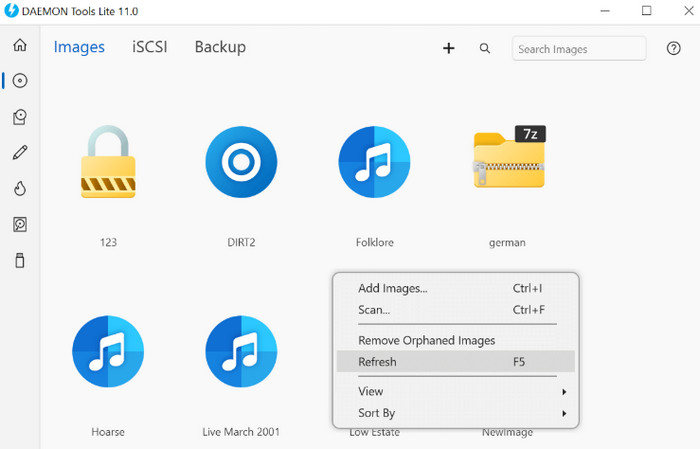The width and height of the screenshot is (700, 449).
Task: Open the flame Burn discs sidebar icon
Action: point(20,188)
